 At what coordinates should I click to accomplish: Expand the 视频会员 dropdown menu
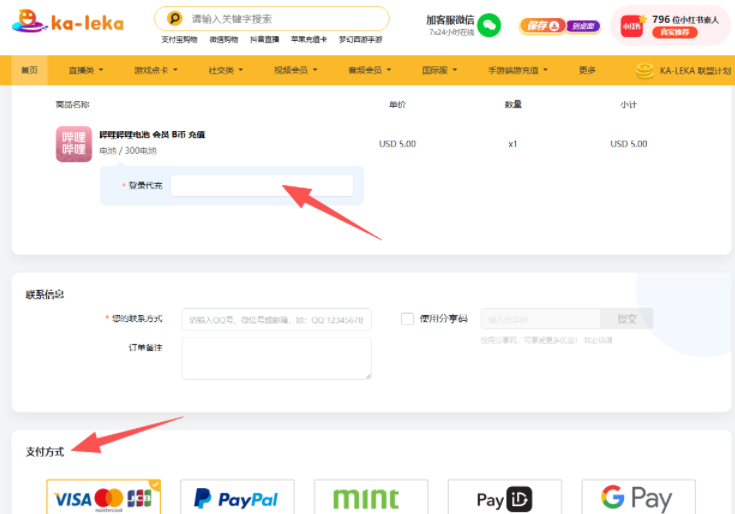point(295,70)
